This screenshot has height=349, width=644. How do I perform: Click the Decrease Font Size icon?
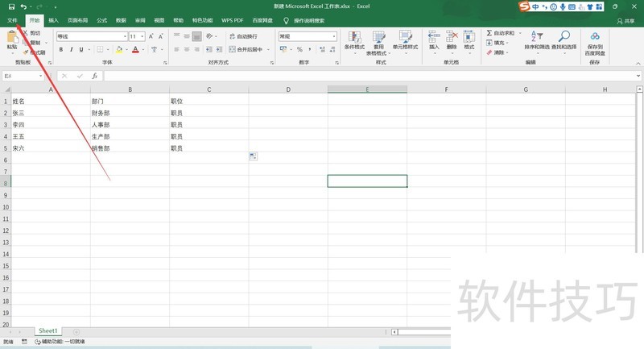point(160,36)
